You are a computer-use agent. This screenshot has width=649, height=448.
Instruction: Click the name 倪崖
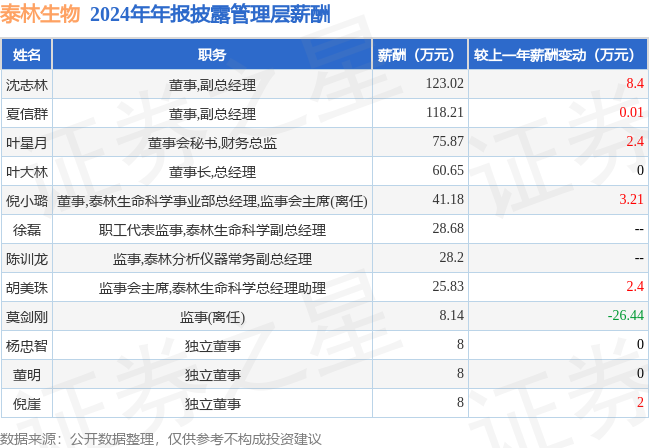pyautogui.click(x=27, y=404)
